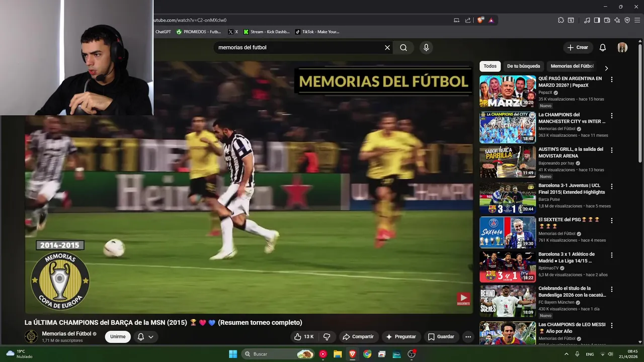
Task: Open options for PepazX video row
Action: 612,79
